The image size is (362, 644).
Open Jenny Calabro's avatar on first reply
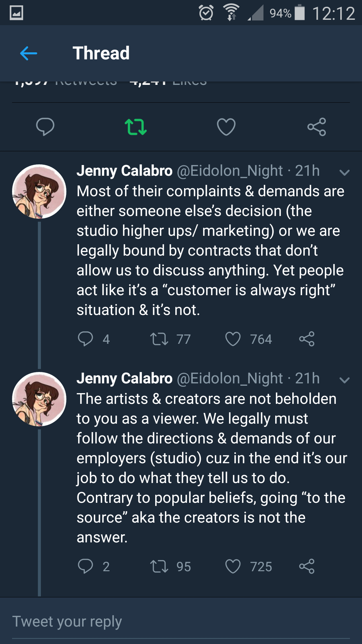pos(39,192)
